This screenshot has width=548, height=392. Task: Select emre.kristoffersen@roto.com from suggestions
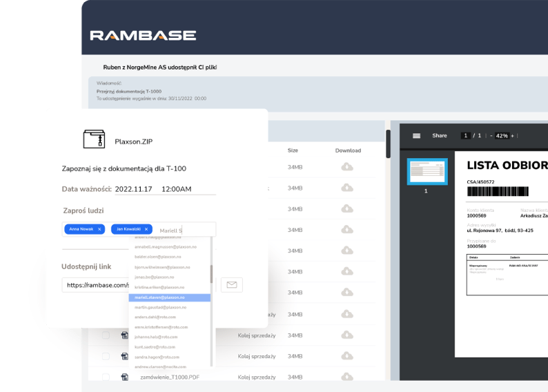tap(161, 327)
